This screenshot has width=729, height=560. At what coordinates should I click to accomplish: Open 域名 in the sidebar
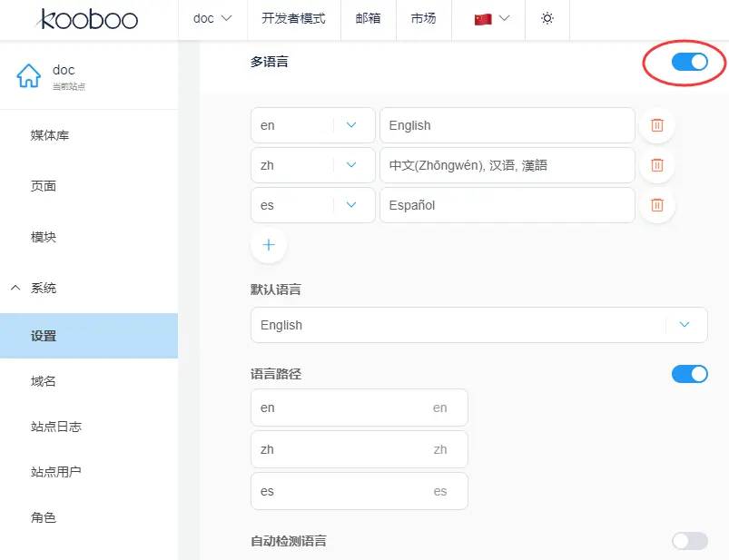tap(44, 381)
